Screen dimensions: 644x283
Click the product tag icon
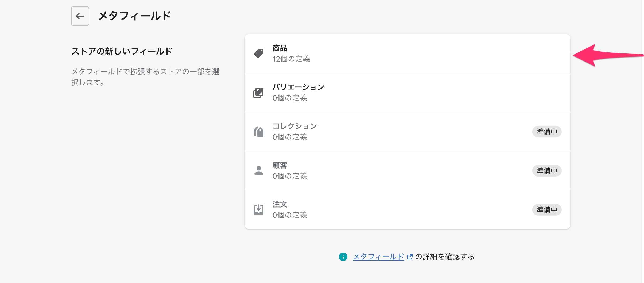[259, 53]
